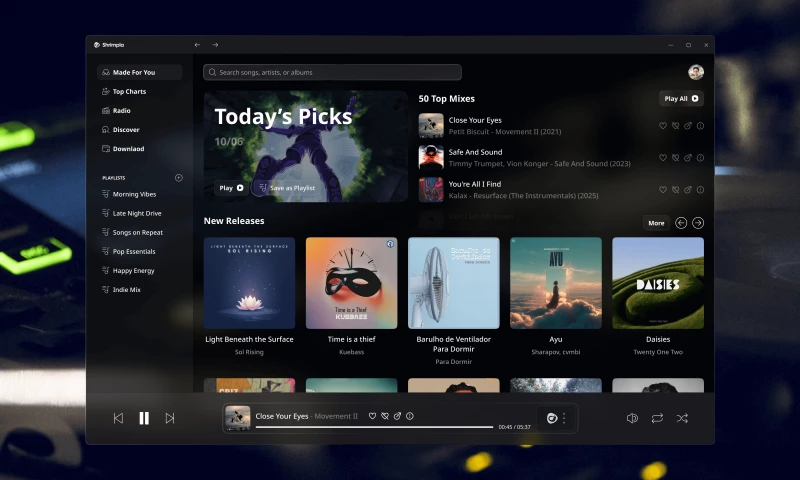Play All of the 50 Top Mixes
The image size is (800, 480).
click(681, 99)
